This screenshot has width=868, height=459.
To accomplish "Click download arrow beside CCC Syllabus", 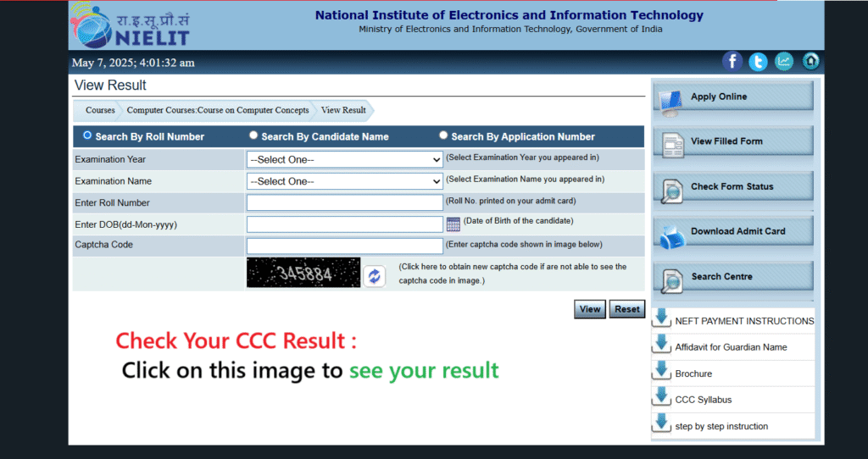I will tap(661, 397).
